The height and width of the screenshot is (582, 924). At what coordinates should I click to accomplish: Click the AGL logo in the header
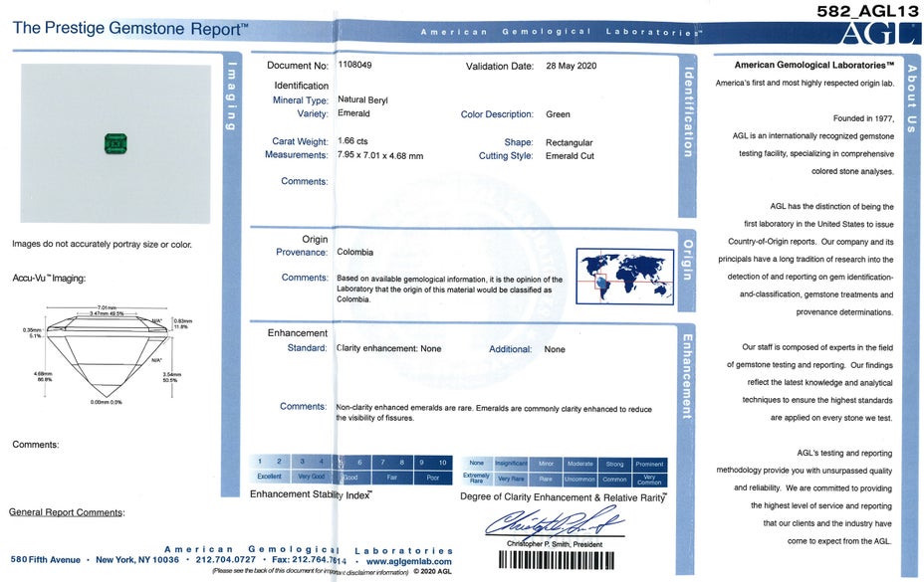coord(879,33)
